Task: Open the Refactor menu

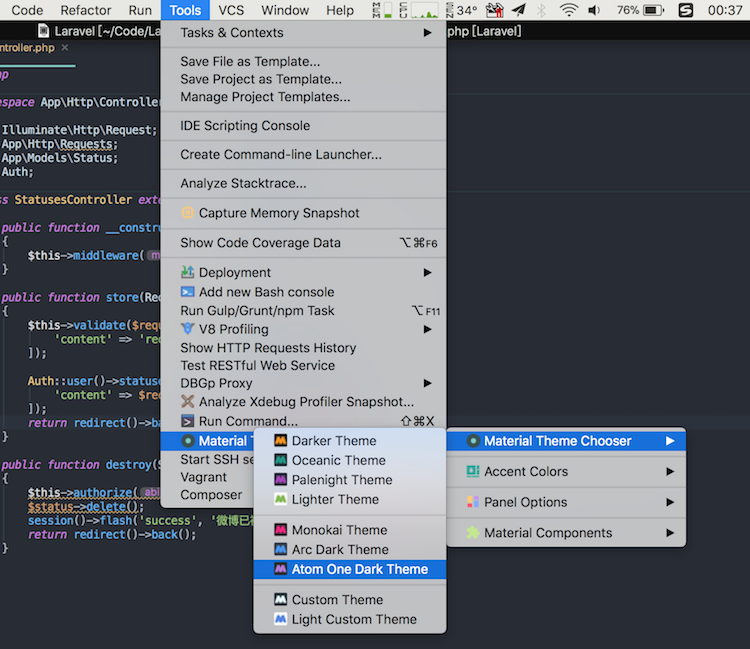Action: 86,10
